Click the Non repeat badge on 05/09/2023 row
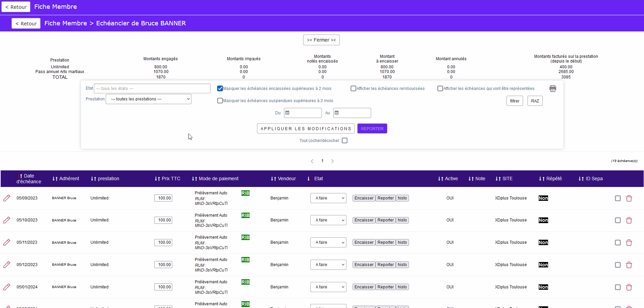Viewport: 644px width, 308px height. coord(543,198)
